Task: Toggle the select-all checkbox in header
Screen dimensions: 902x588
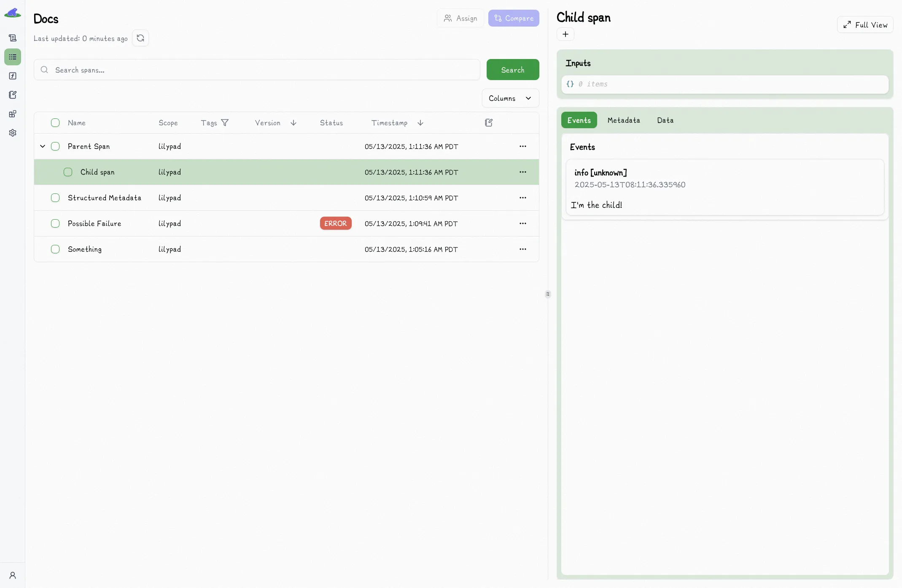Action: (55, 123)
